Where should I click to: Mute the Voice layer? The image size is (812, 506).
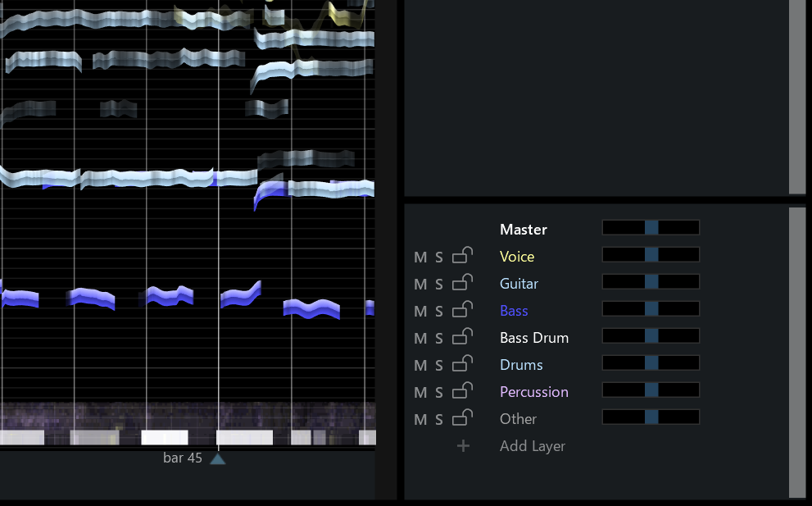click(x=420, y=258)
